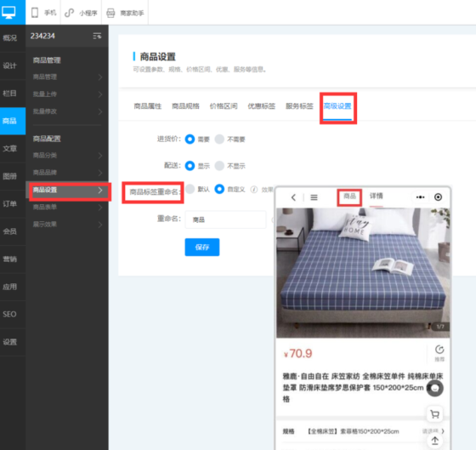Expand the 展示效果 sidebar item

pyautogui.click(x=67, y=225)
